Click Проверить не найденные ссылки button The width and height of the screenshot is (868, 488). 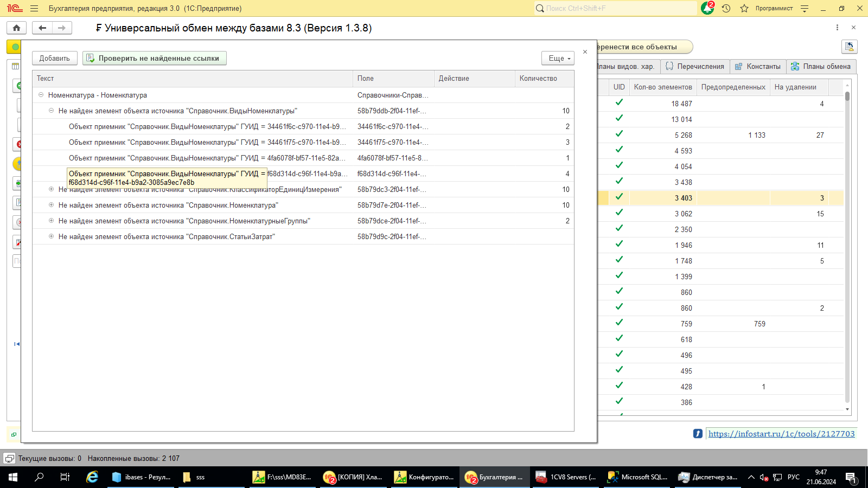[155, 58]
